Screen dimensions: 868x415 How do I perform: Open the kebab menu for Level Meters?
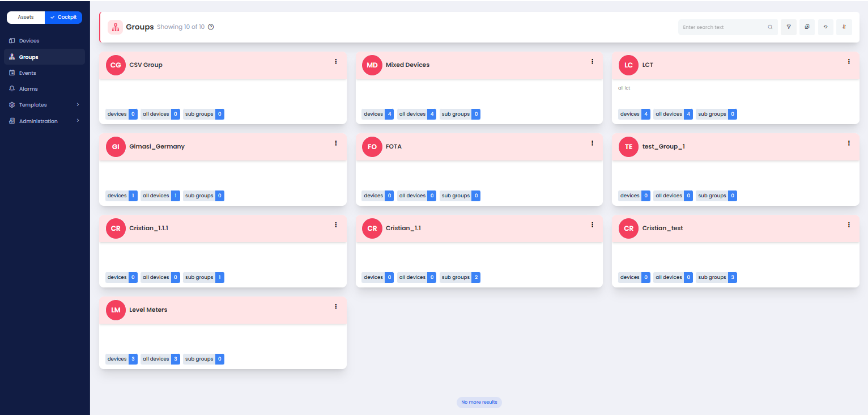coord(336,306)
